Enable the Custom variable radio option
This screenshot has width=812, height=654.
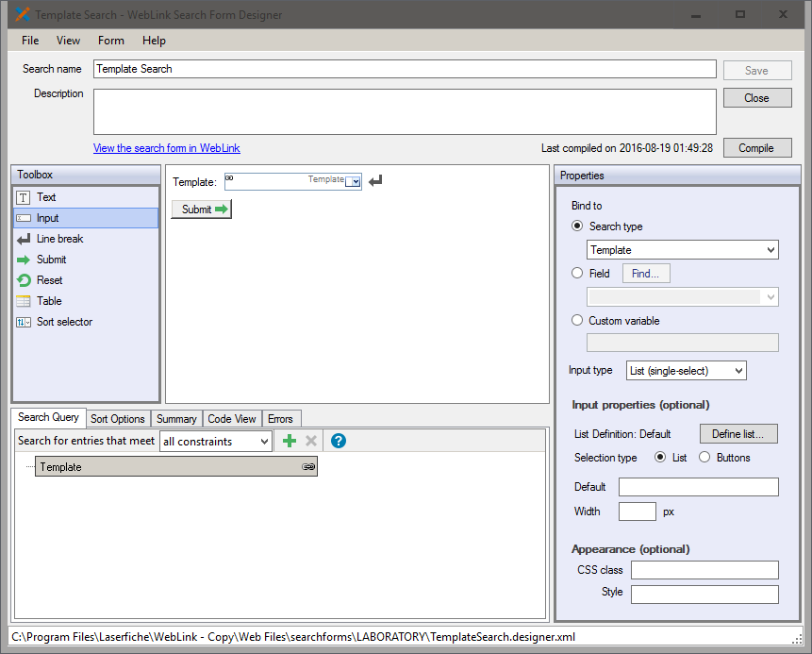pyautogui.click(x=578, y=321)
